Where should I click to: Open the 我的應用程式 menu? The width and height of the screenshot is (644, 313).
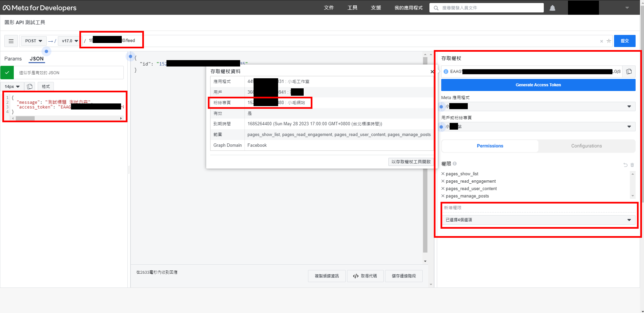[x=409, y=8]
